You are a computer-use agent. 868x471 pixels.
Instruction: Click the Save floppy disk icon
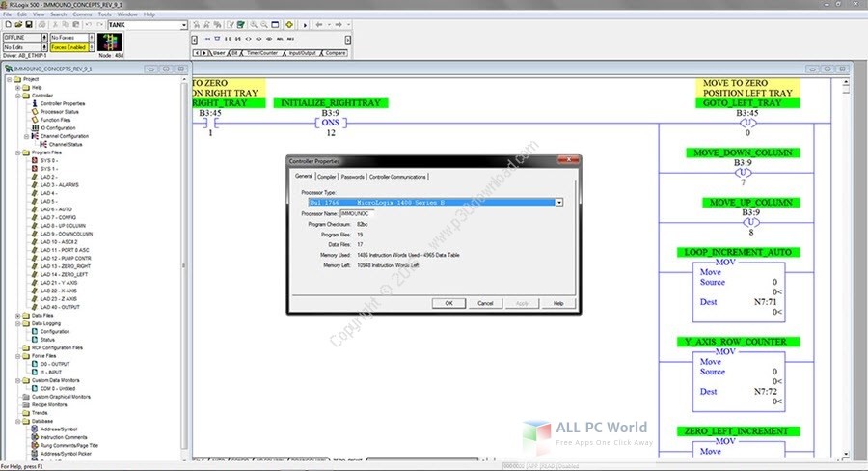(28, 25)
